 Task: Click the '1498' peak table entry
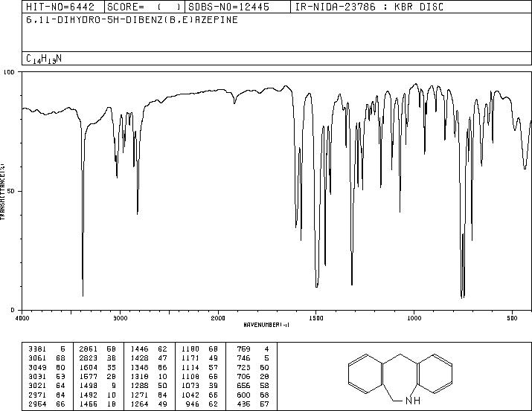89,386
